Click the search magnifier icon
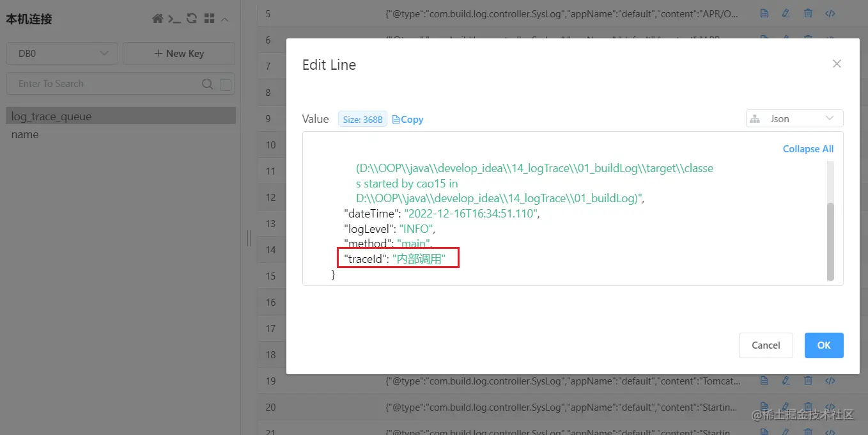 click(x=207, y=84)
